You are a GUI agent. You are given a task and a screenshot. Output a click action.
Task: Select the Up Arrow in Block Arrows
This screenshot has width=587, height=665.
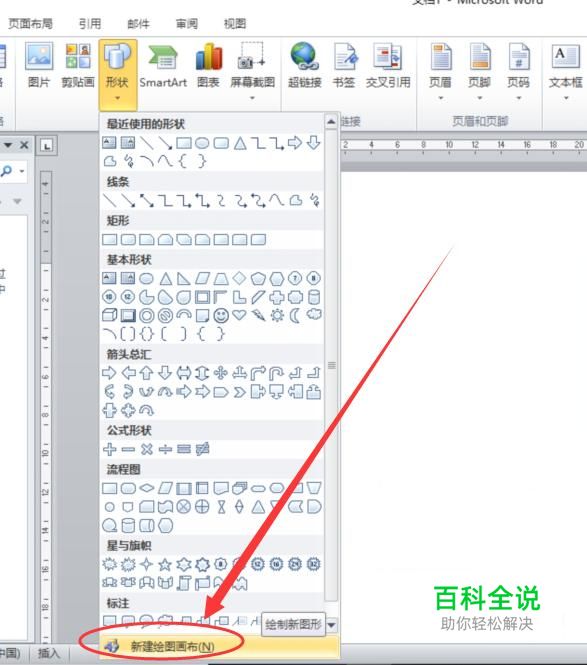[x=146, y=373]
